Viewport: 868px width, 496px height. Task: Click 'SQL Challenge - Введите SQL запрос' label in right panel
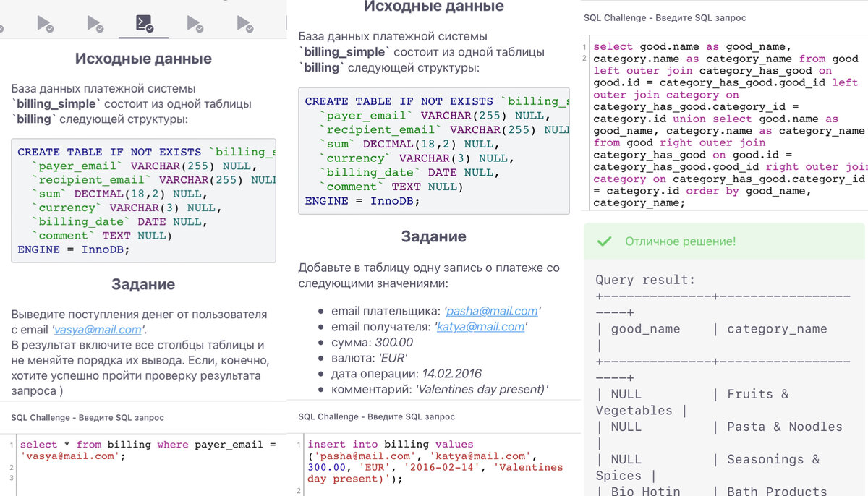(665, 17)
